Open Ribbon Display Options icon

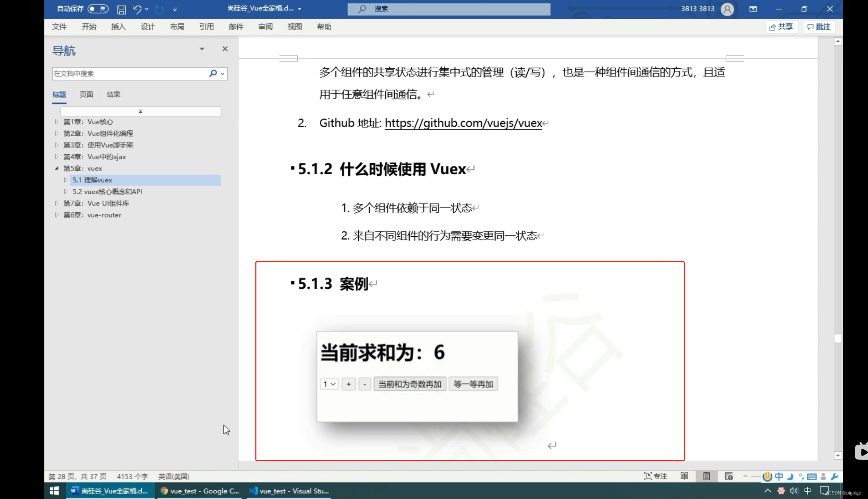coord(753,9)
